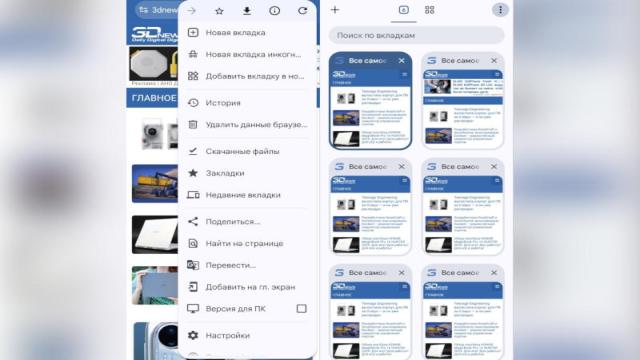Click the devices icon beside Недавние вкладки

click(193, 195)
